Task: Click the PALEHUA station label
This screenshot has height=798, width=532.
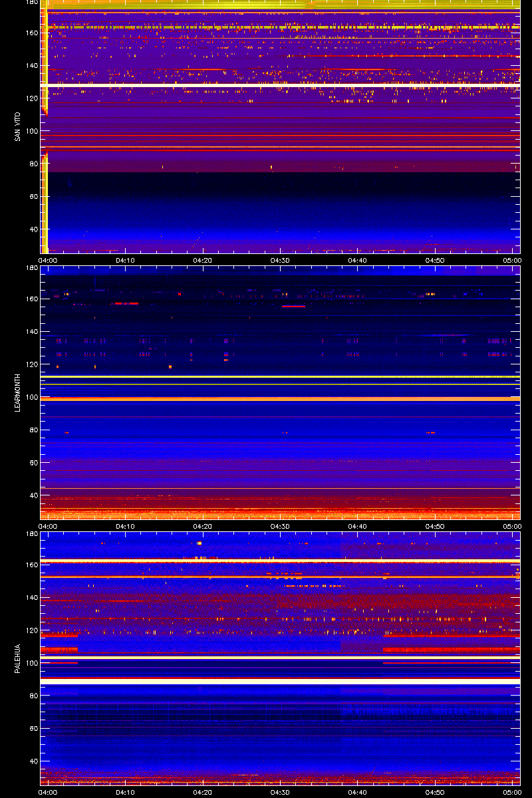Action: click(17, 658)
